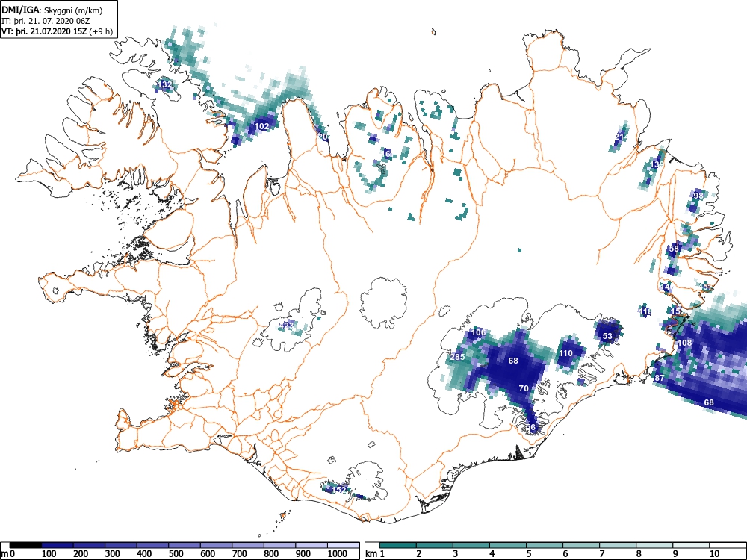The height and width of the screenshot is (560, 747).
Task: Click the '500' tick label on the metre scale
Action: [x=176, y=554]
